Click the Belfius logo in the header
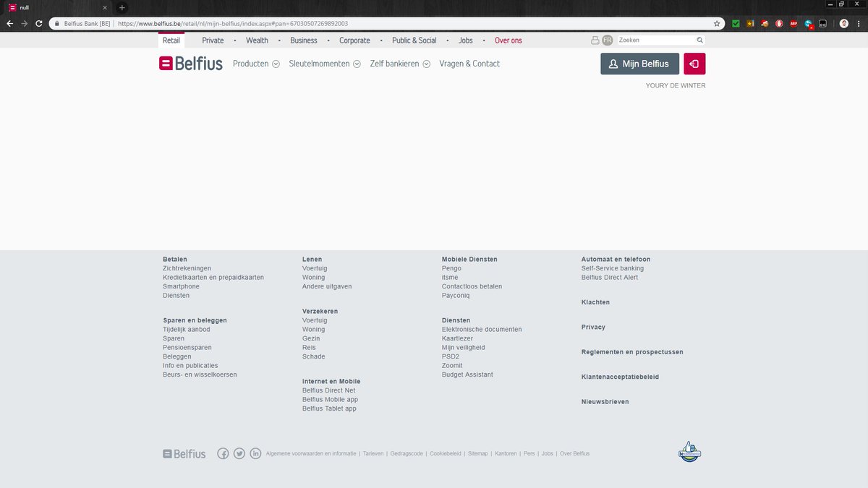 click(x=191, y=64)
